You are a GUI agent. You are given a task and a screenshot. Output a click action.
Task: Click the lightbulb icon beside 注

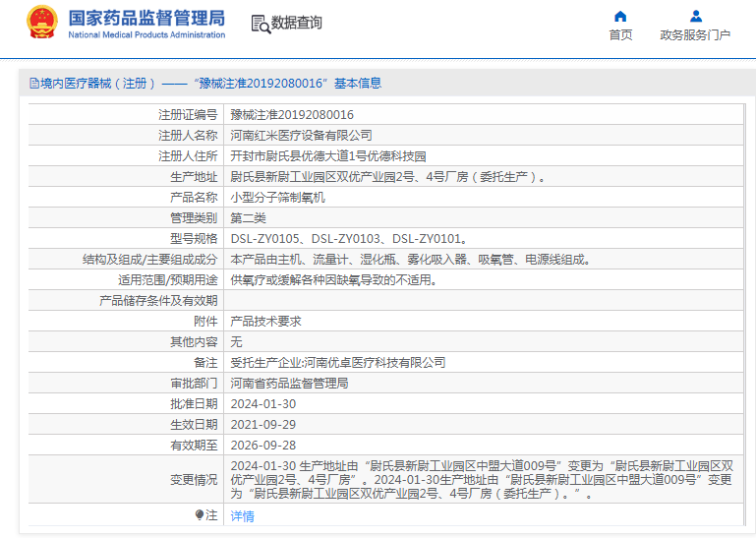200,514
